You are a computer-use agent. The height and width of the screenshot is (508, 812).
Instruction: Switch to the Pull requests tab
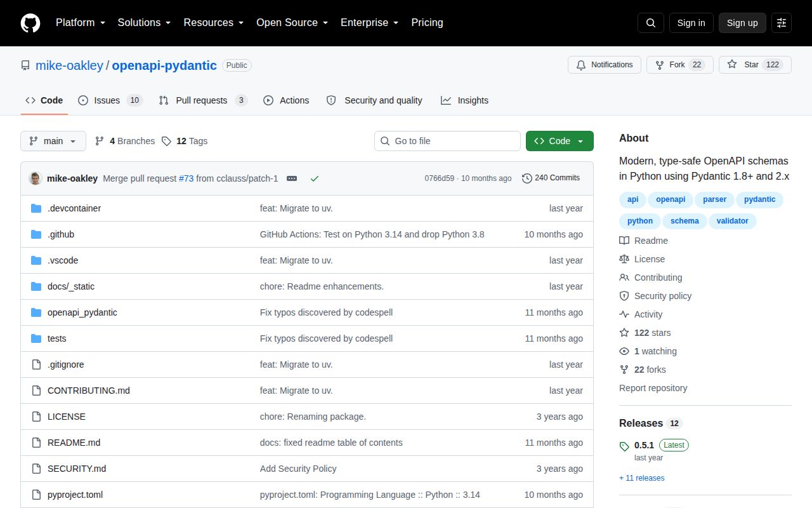[203, 100]
